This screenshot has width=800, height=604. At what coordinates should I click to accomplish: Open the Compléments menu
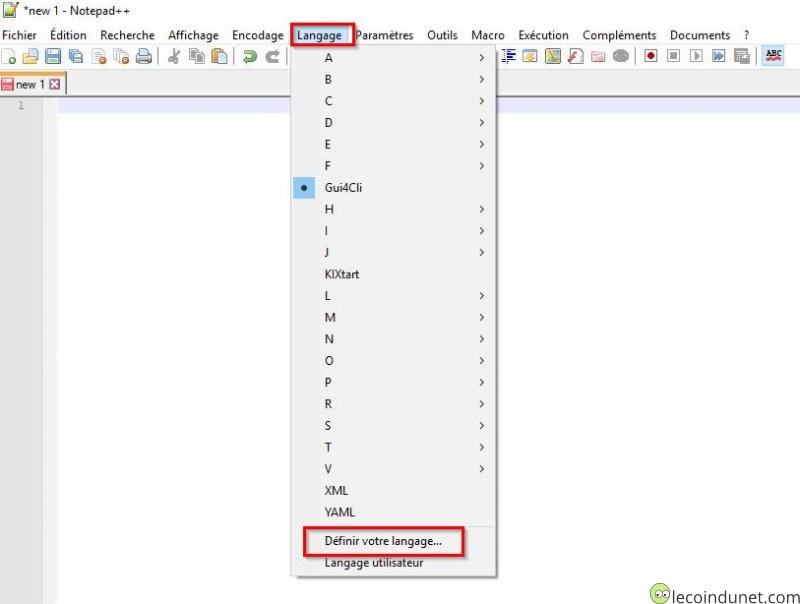coord(619,35)
